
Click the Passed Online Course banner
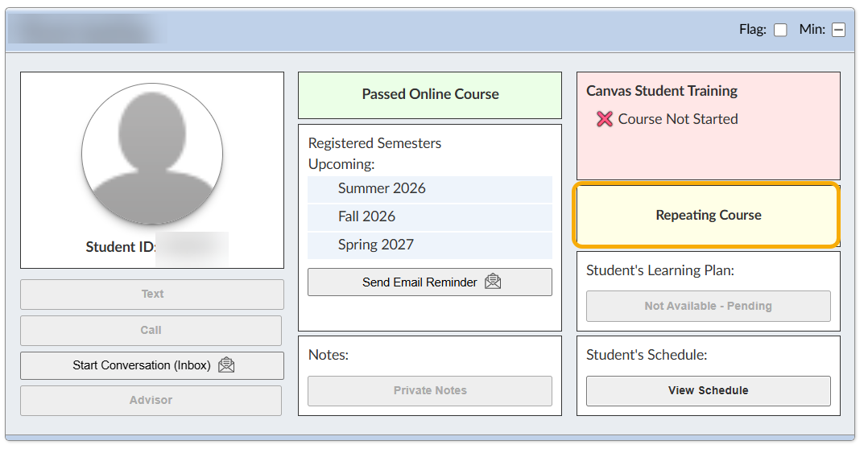pos(430,95)
